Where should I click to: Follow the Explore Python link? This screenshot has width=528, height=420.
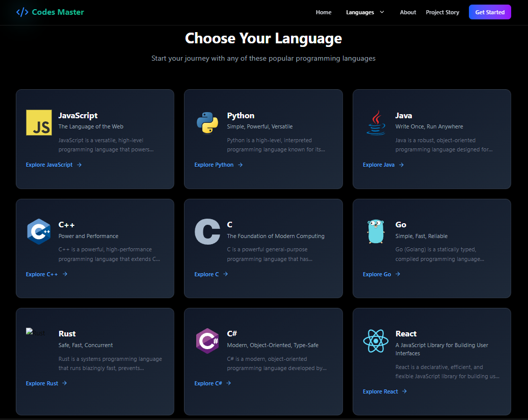(214, 165)
